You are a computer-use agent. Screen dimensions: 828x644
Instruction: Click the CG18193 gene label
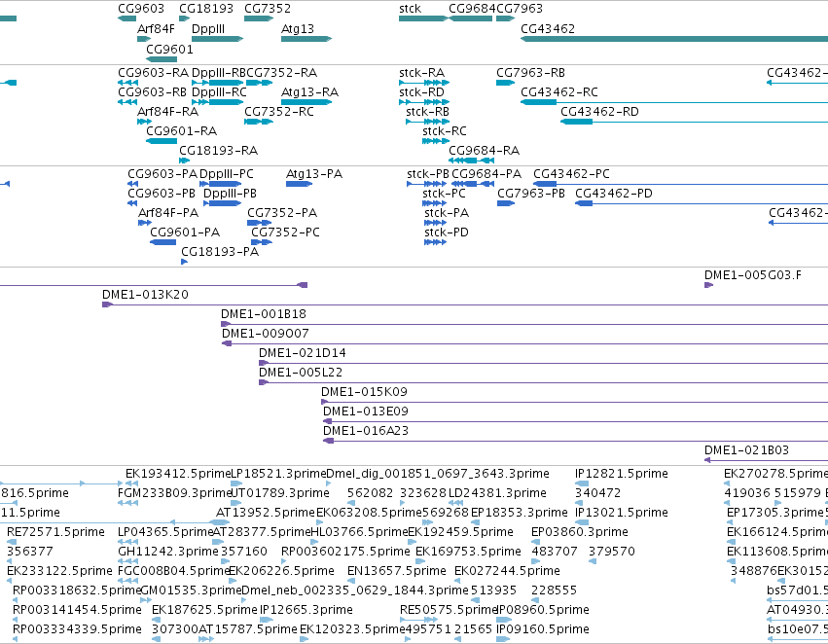click(x=206, y=9)
